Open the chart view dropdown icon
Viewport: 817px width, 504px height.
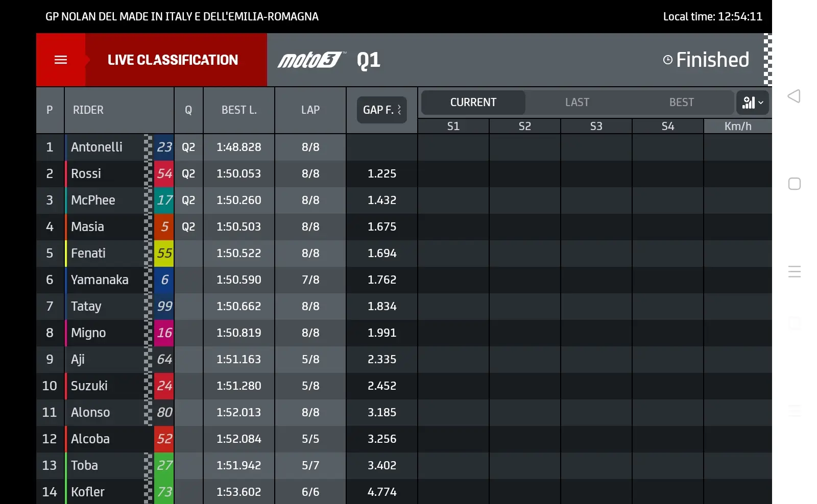click(x=753, y=103)
